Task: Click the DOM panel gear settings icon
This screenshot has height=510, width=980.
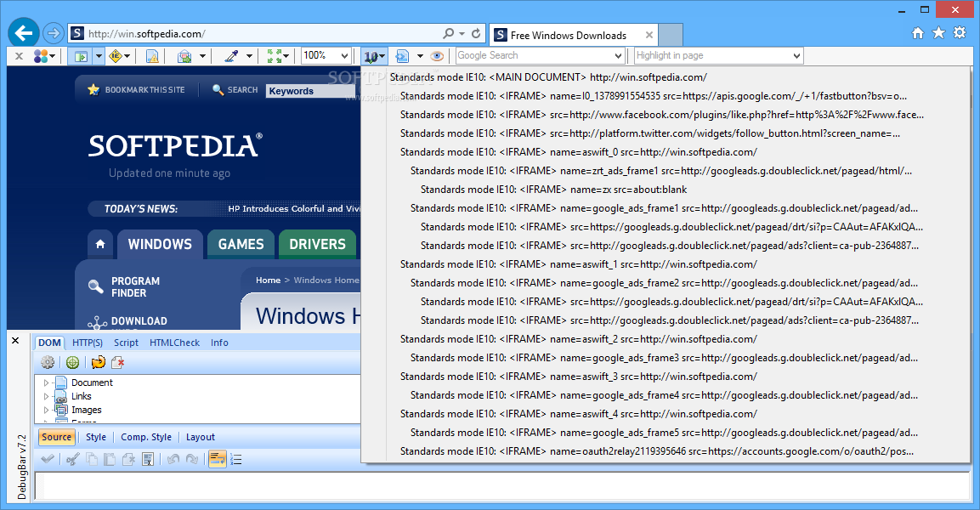Action: tap(48, 362)
